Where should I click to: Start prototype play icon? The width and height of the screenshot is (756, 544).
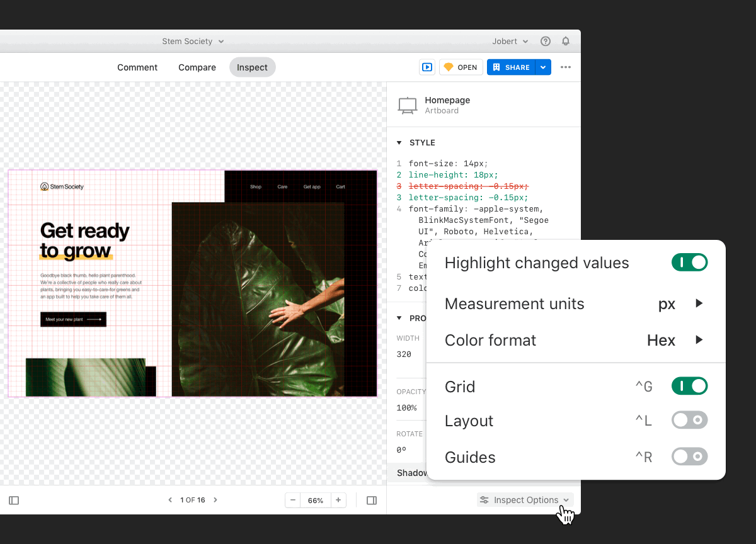[x=427, y=67]
